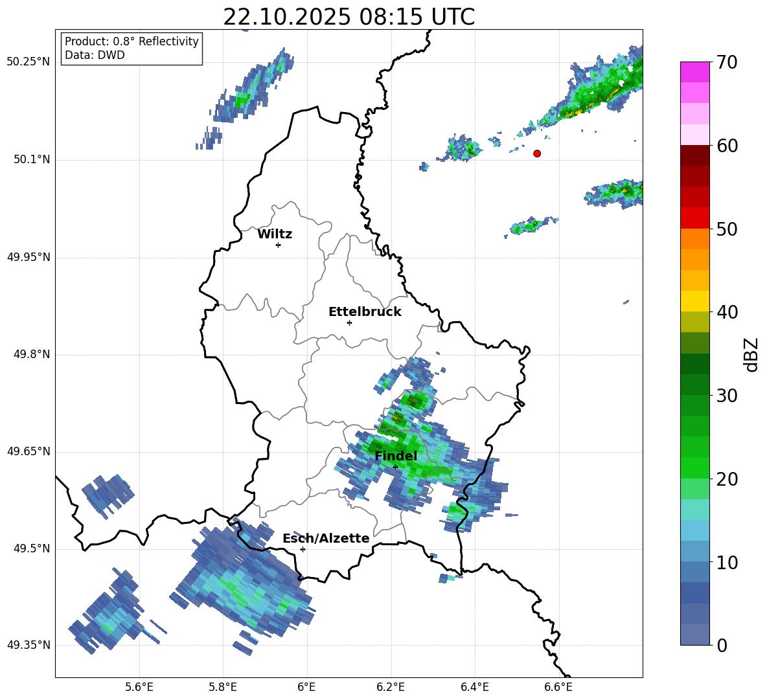This screenshot has height=700, width=767.
Task: Click the 30 value on colorbar
Action: tap(727, 396)
